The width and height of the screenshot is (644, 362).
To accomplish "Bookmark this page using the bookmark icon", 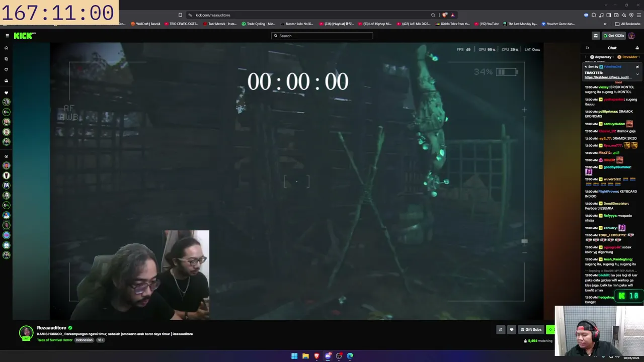I will [180, 15].
